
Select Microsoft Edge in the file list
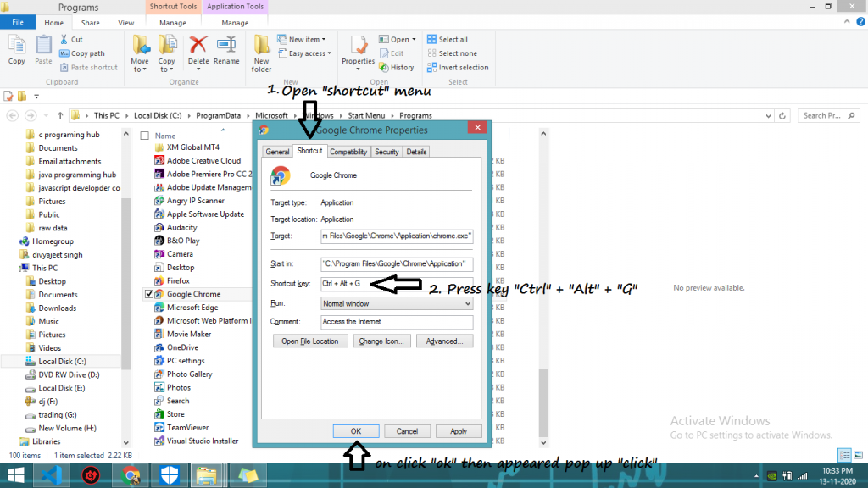pyautogui.click(x=192, y=308)
